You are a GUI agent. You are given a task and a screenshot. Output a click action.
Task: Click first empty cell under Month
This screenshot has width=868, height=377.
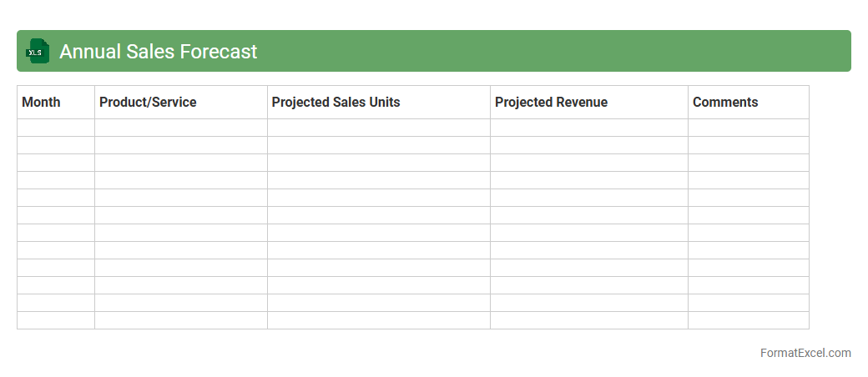click(x=56, y=128)
